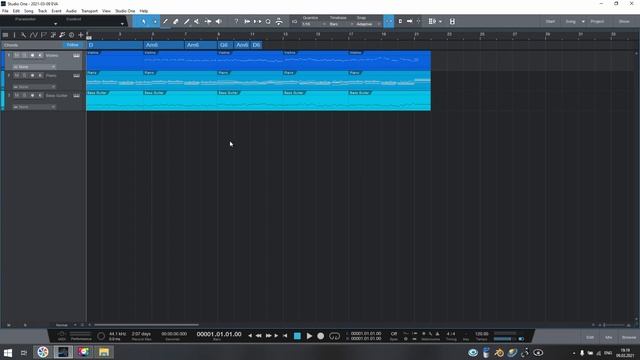Click the video player film icon

point(452,21)
